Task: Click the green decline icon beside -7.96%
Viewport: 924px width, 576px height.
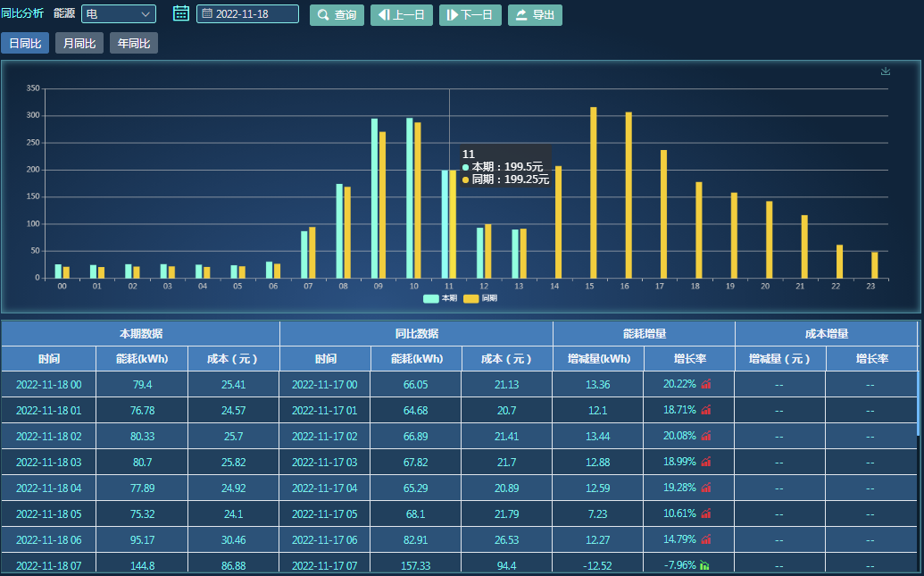Action: (x=704, y=565)
